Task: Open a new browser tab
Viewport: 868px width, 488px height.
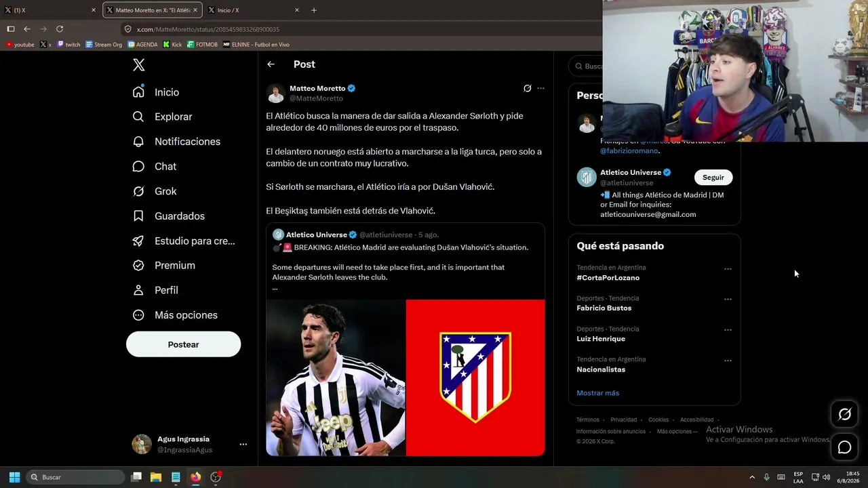Action: (313, 10)
